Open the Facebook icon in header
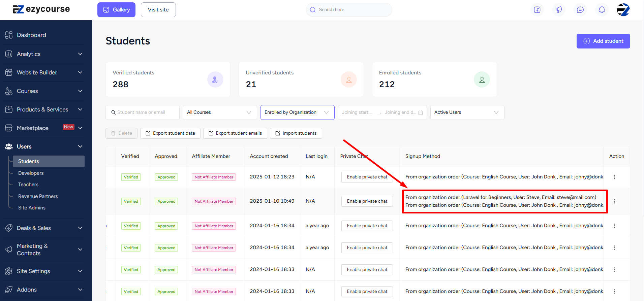The height and width of the screenshot is (301, 644). 537,10
